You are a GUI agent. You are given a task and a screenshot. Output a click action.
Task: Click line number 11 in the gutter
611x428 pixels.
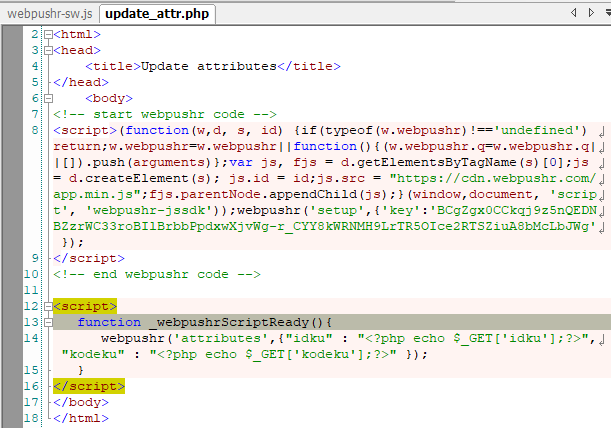point(31,290)
